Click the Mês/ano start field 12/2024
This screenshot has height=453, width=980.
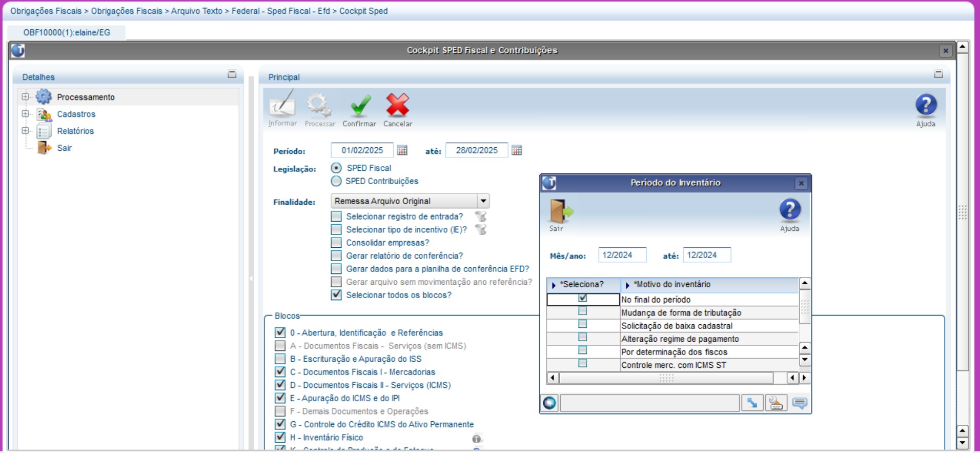[622, 255]
